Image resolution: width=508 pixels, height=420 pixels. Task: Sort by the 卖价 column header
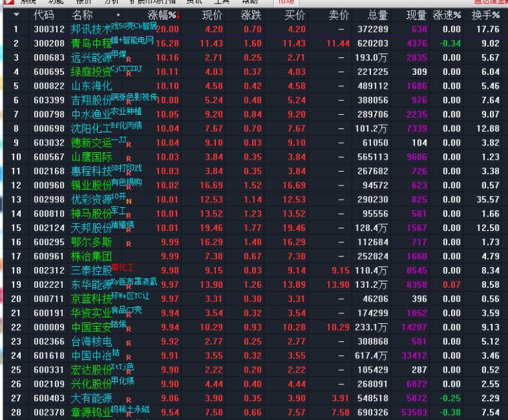[339, 15]
